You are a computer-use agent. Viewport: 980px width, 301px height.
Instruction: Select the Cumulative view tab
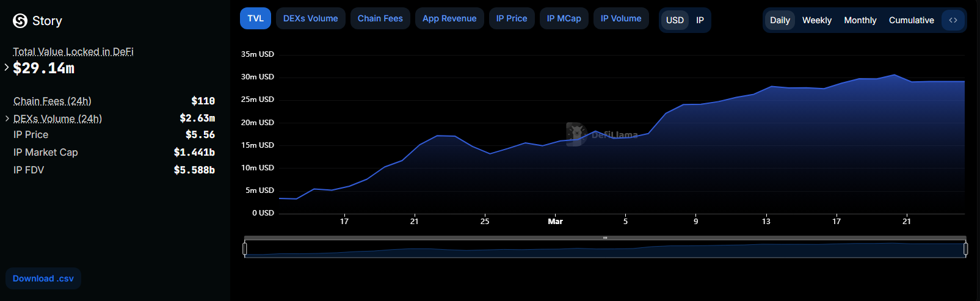[912, 20]
